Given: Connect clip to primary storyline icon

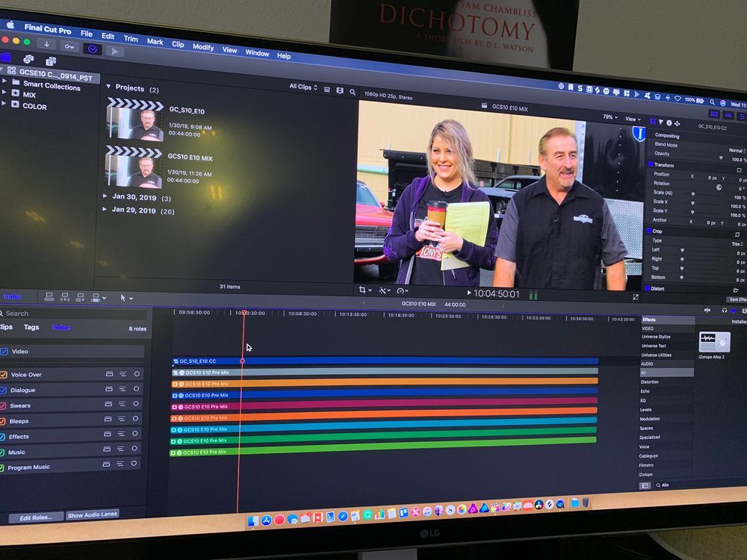Looking at the screenshot, I should tap(49, 296).
